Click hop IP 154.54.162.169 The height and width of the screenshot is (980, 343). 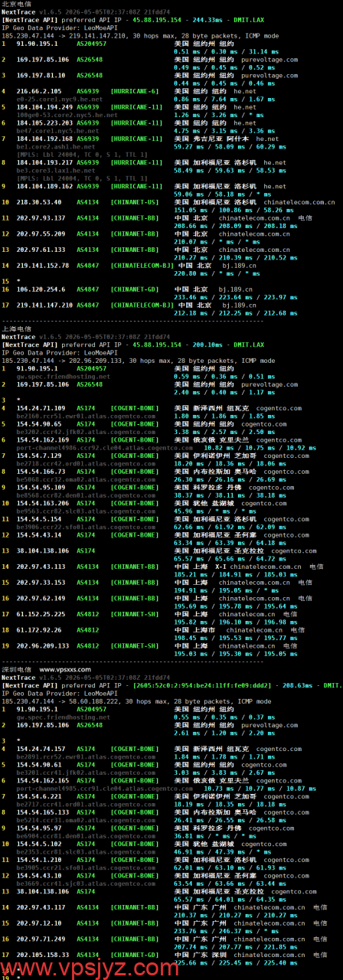(x=41, y=440)
